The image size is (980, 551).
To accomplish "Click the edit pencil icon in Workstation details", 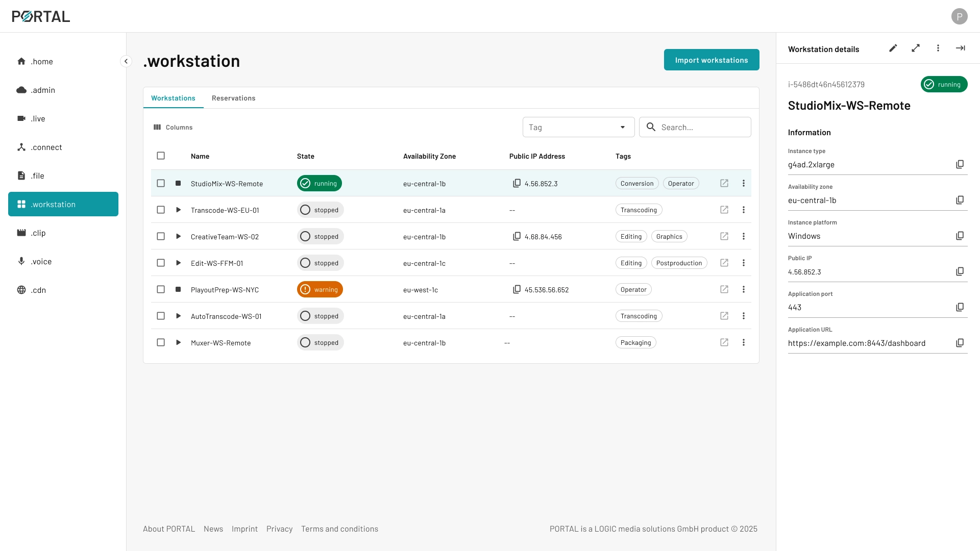I will 893,48.
